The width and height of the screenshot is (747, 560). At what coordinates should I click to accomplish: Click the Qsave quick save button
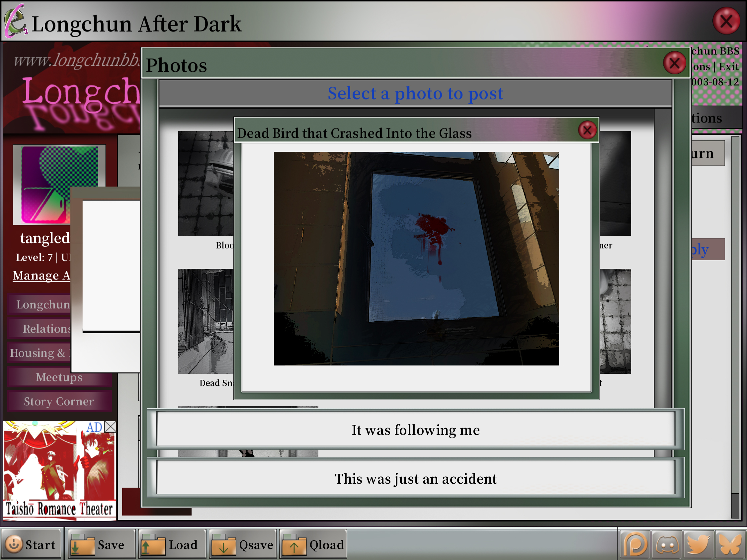click(242, 544)
